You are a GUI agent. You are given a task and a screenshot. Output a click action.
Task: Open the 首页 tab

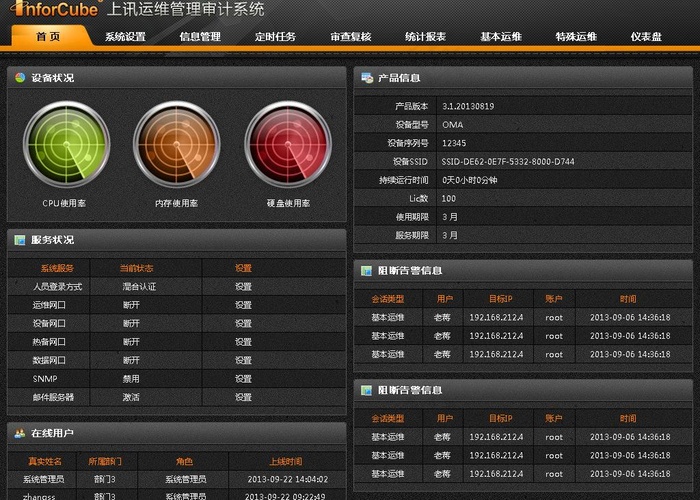pos(48,36)
